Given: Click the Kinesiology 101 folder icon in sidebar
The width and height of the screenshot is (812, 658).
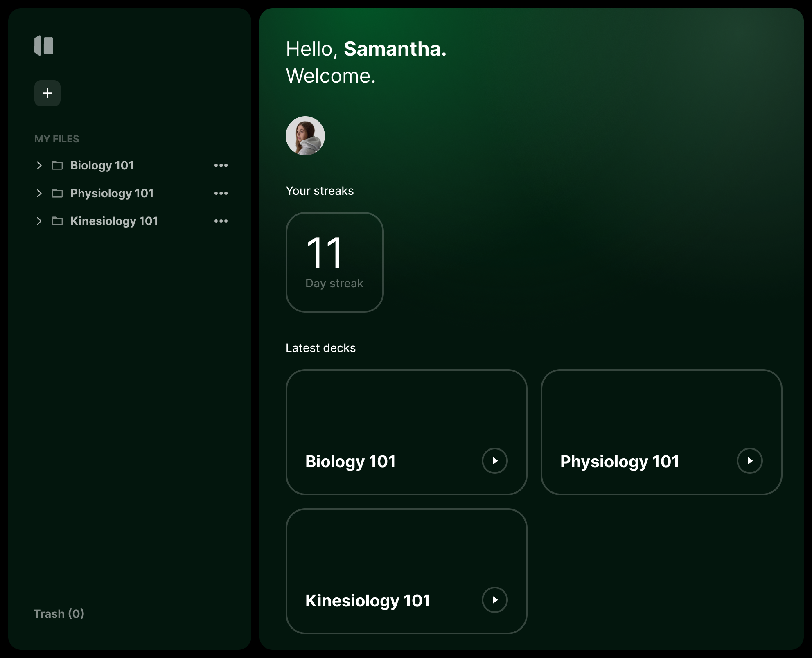Looking at the screenshot, I should [x=57, y=221].
